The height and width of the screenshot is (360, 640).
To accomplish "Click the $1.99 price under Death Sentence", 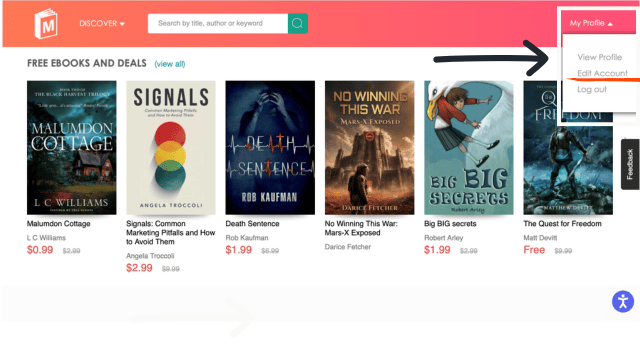I will 238,250.
